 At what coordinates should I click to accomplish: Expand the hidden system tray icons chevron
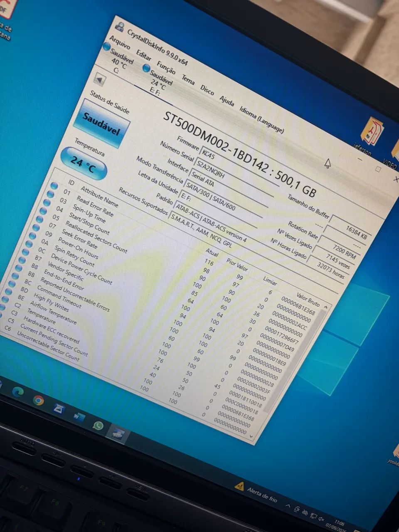pos(288,506)
